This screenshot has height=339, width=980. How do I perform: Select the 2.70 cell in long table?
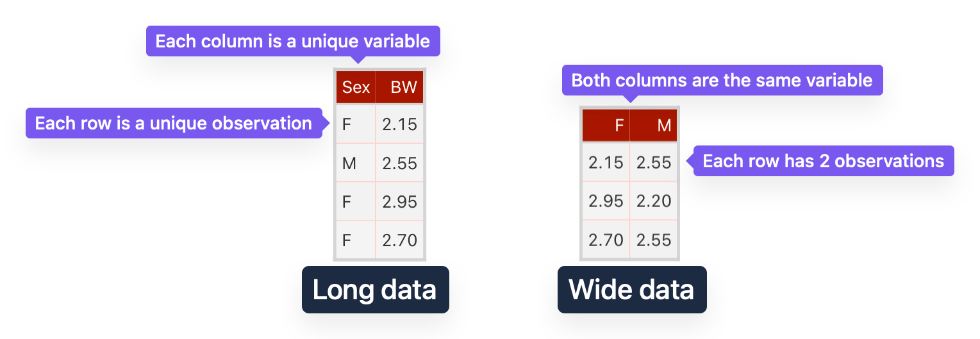[399, 240]
